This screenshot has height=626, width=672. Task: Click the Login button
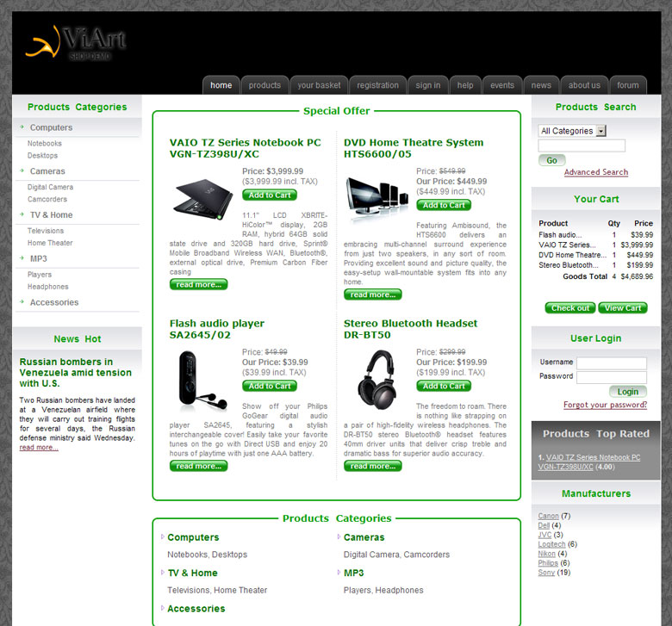pos(627,392)
